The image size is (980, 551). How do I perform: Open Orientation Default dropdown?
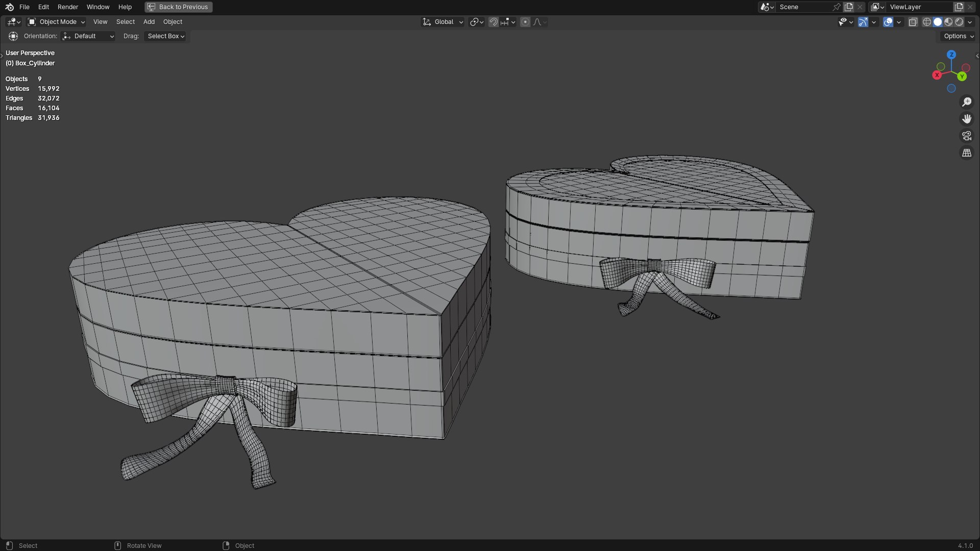(88, 36)
